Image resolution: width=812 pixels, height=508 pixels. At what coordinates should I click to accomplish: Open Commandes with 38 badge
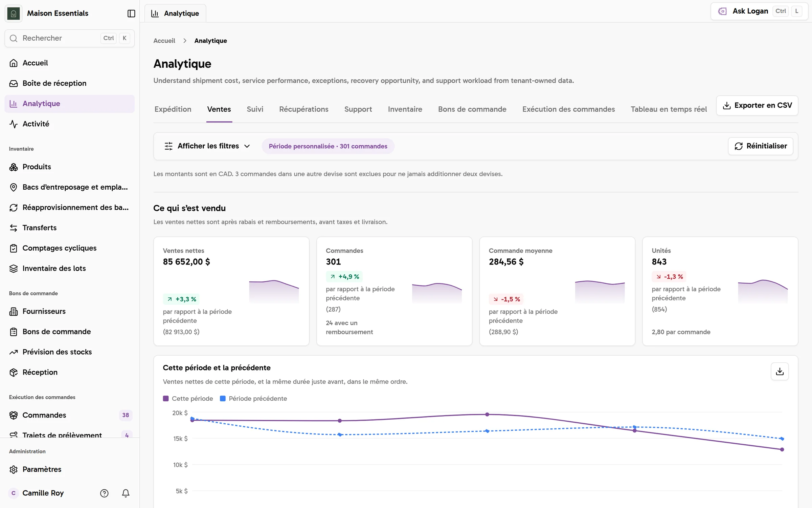pyautogui.click(x=69, y=415)
